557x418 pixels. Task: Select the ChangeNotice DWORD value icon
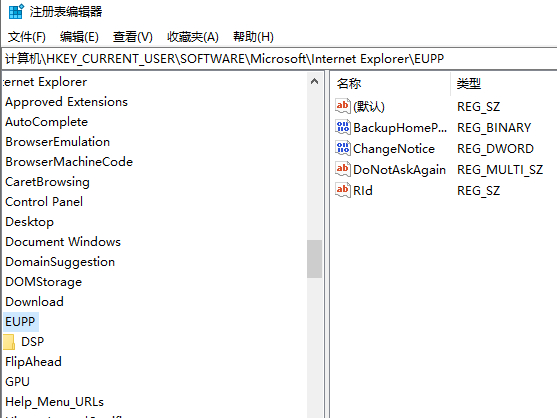tap(343, 148)
